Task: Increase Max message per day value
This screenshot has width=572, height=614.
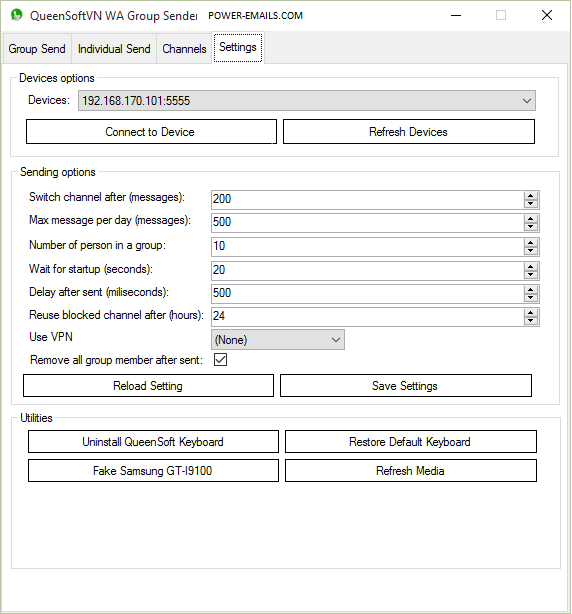Action: pos(530,219)
